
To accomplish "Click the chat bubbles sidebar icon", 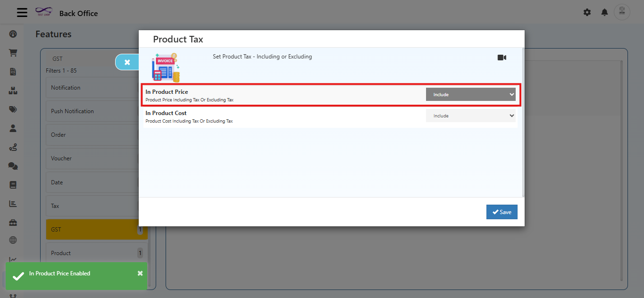I will 13,166.
